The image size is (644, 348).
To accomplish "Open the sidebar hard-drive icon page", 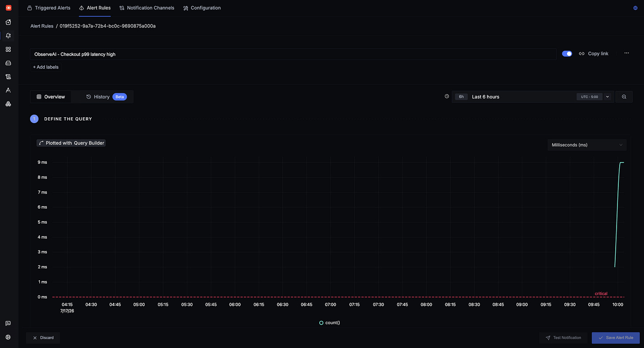I will coord(8,63).
